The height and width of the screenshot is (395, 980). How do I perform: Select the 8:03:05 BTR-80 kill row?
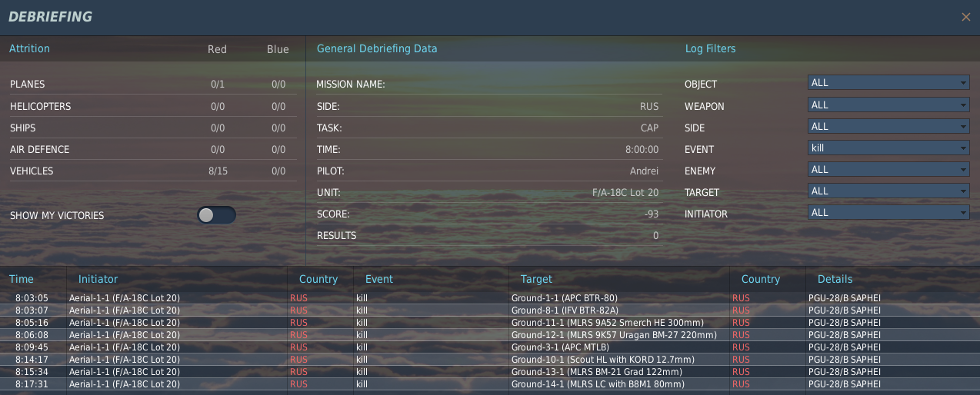[490, 297]
